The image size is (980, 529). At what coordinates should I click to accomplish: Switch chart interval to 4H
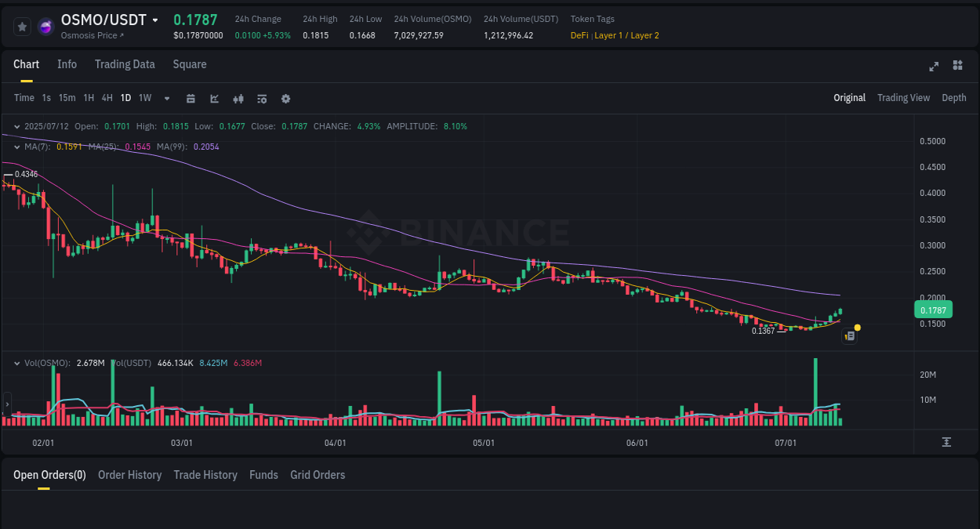(x=107, y=98)
